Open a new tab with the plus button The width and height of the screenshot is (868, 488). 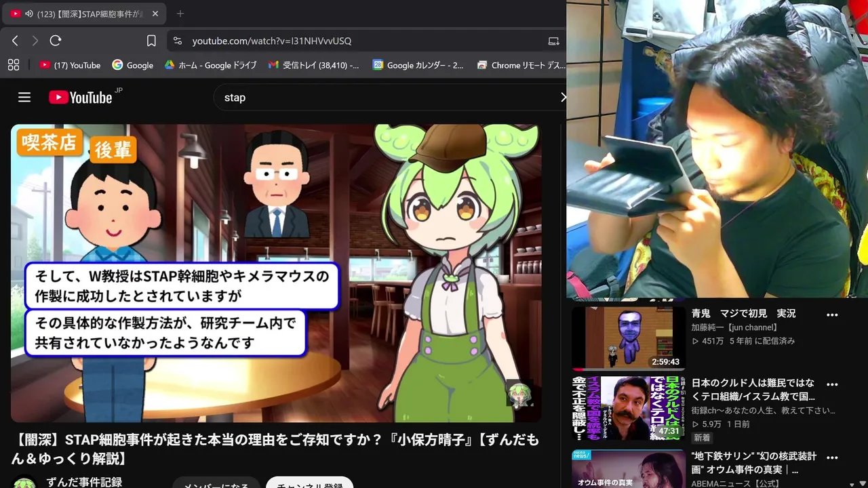180,14
